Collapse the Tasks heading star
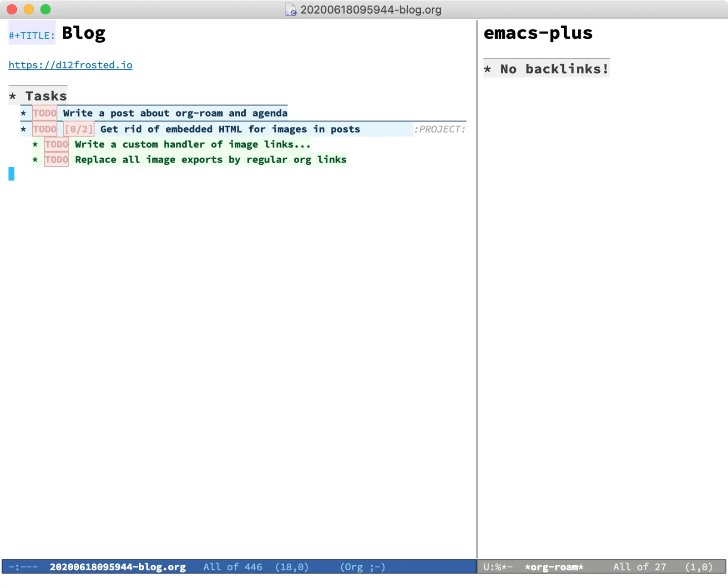This screenshot has height=588, width=728. 13,96
